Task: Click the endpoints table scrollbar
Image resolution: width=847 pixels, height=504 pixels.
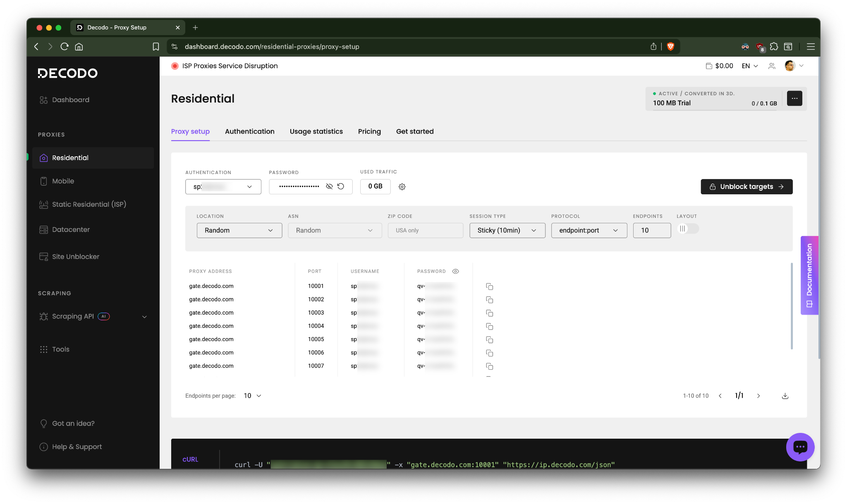Action: pos(792,306)
